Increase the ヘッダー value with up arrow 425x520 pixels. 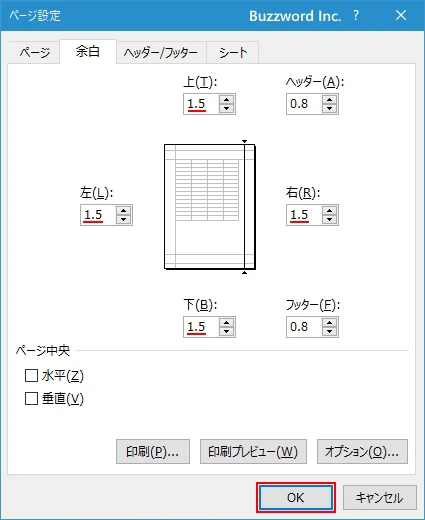(x=330, y=100)
